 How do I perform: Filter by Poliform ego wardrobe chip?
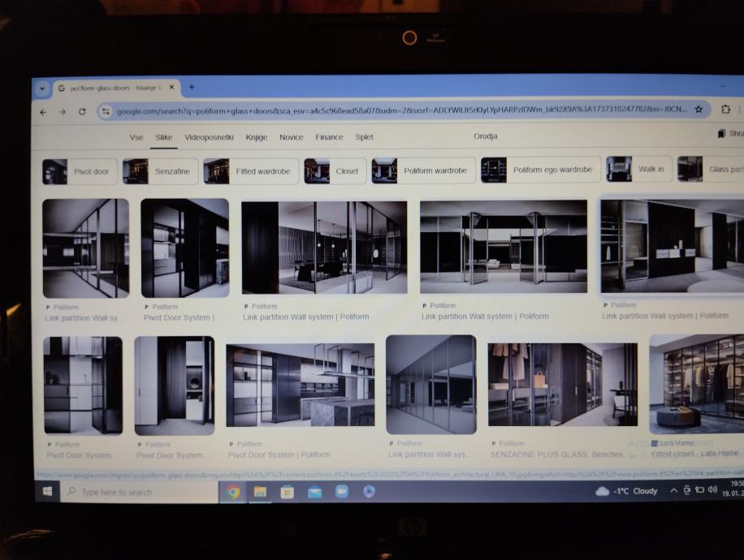[x=540, y=170]
